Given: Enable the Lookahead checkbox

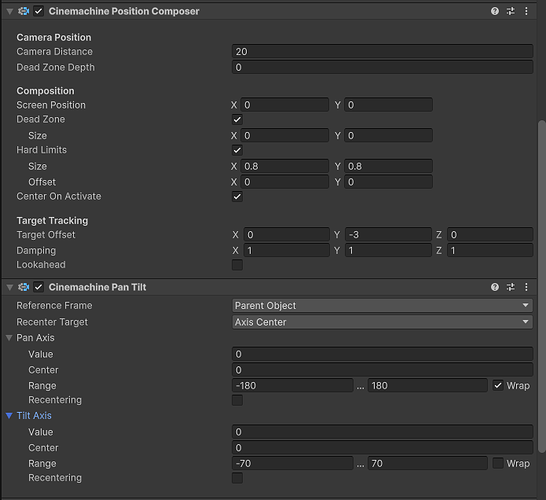Looking at the screenshot, I should tap(237, 265).
